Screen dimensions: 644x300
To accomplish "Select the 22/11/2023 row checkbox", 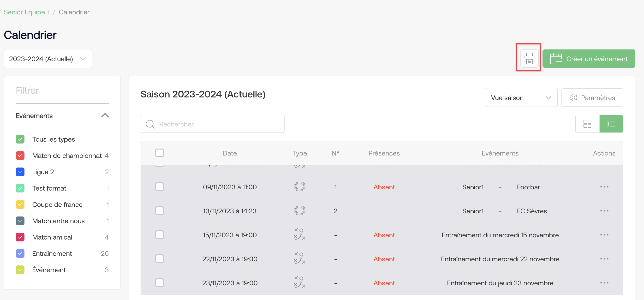I will [x=159, y=259].
